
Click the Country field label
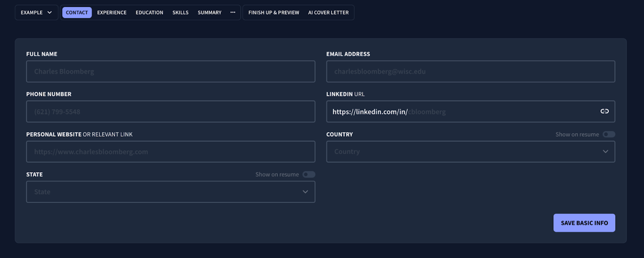[340, 134]
